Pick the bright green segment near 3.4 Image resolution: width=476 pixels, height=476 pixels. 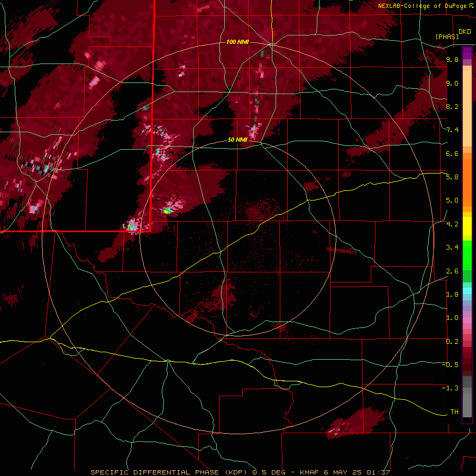[467, 255]
